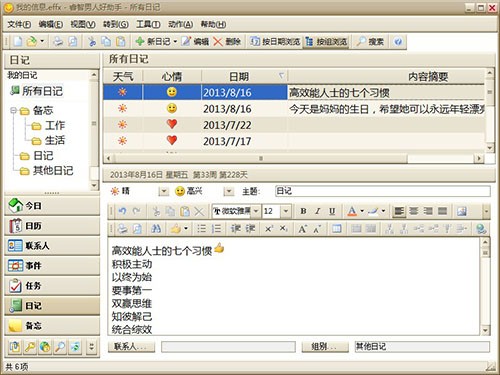Click the globe icon in the bottom shortcut bar
The height and width of the screenshot is (375, 500).
(x=45, y=347)
